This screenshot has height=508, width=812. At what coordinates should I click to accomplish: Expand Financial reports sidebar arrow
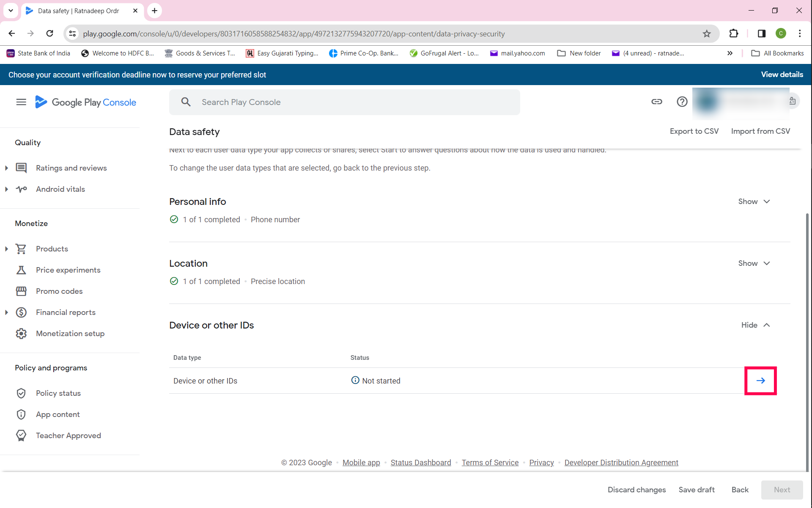6,312
